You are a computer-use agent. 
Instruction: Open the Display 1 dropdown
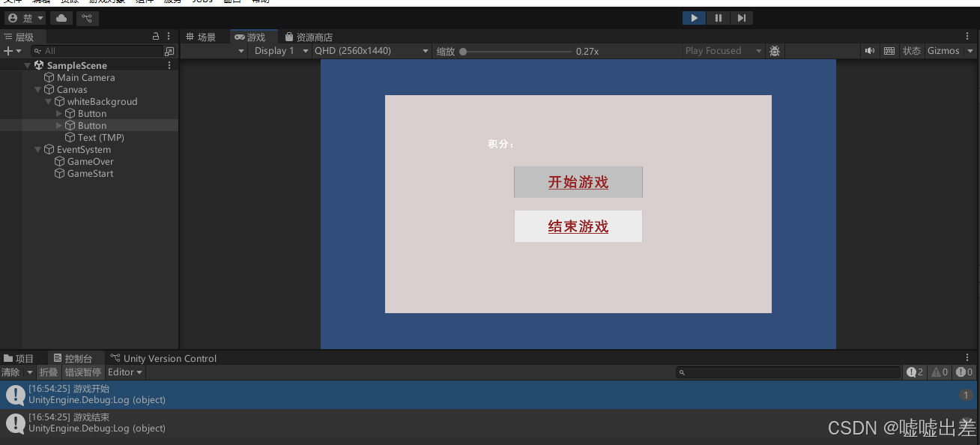click(281, 51)
